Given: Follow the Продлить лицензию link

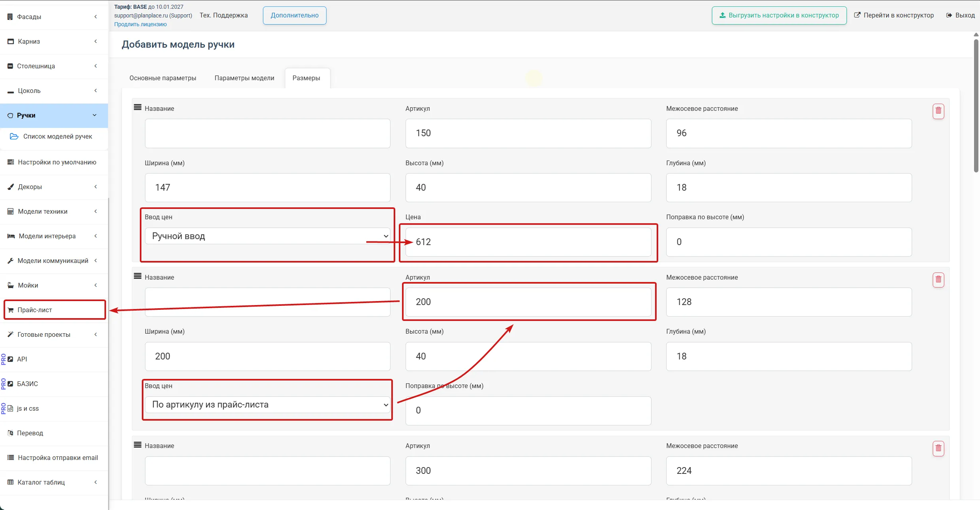Looking at the screenshot, I should [141, 24].
